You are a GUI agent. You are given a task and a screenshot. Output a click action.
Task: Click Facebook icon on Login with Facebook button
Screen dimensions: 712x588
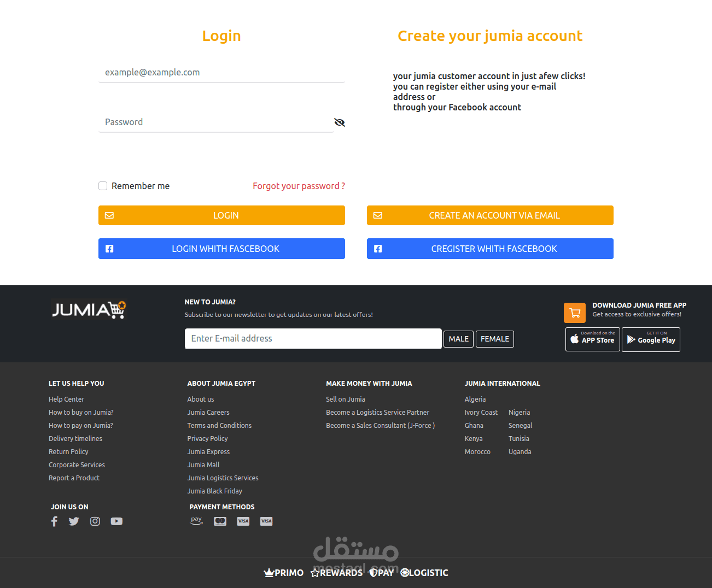(109, 249)
